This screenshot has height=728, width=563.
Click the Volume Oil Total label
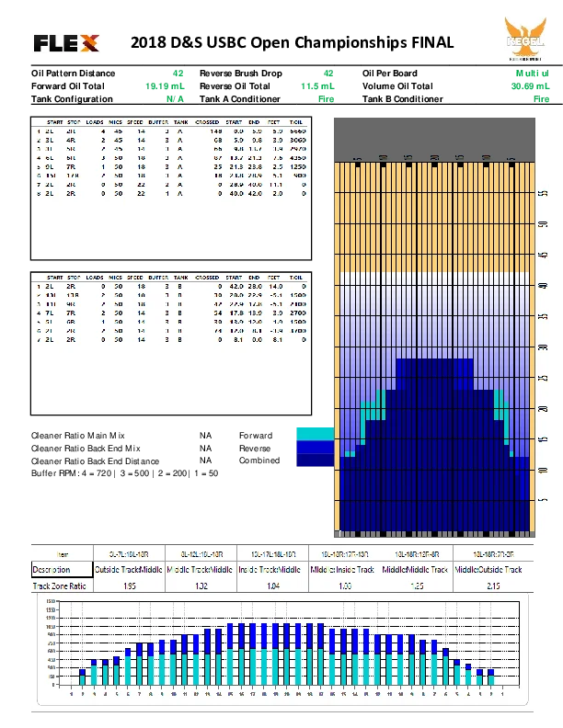(x=397, y=85)
